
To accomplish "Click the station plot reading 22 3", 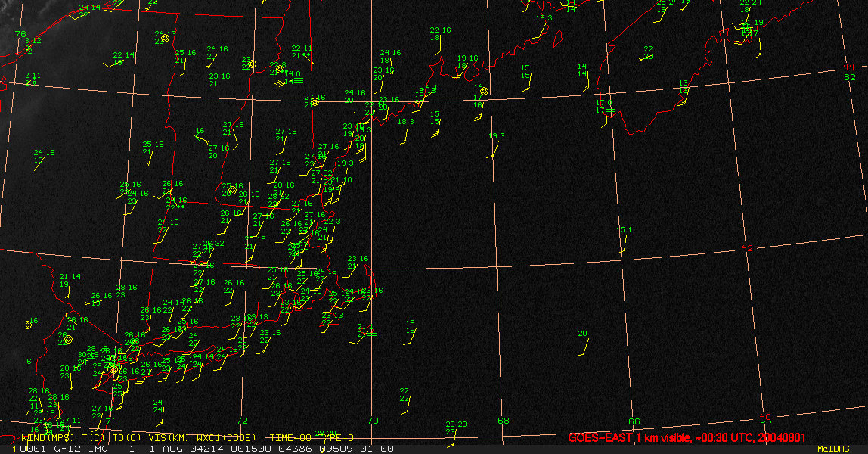I will point(333,222).
